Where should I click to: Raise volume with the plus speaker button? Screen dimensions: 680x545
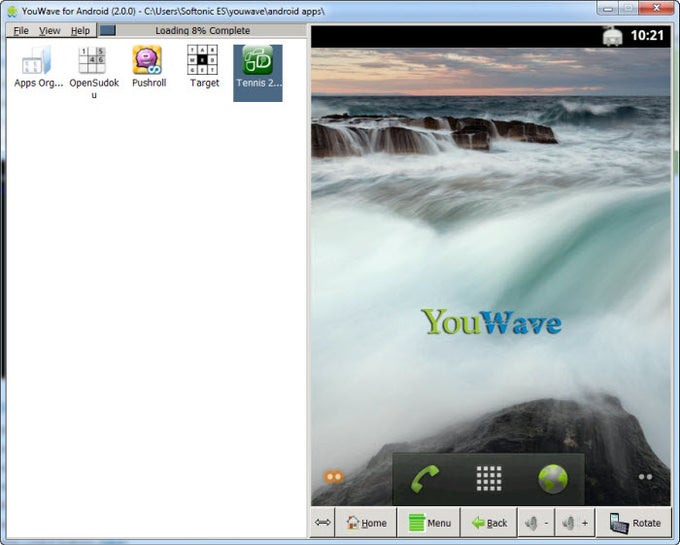coord(575,523)
